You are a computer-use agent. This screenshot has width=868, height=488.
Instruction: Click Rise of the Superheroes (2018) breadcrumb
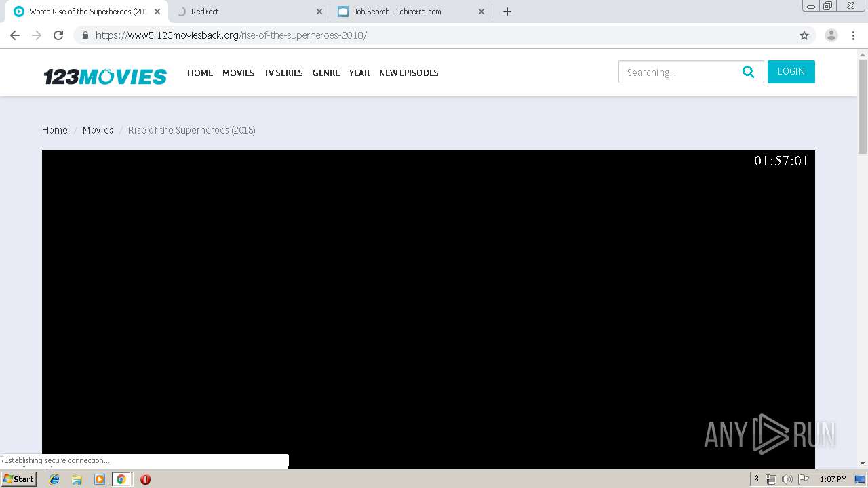(192, 130)
